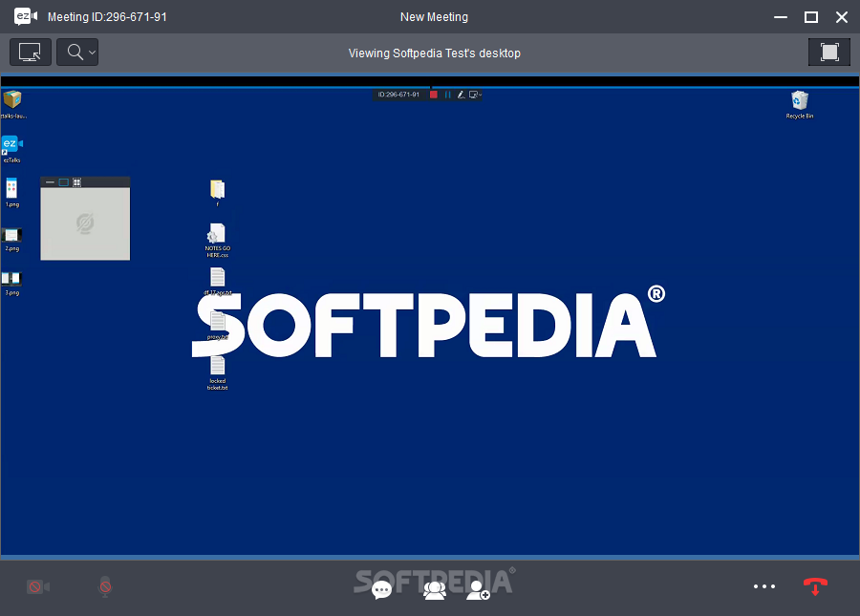Open the zoom magnifier dropdown

coord(77,53)
